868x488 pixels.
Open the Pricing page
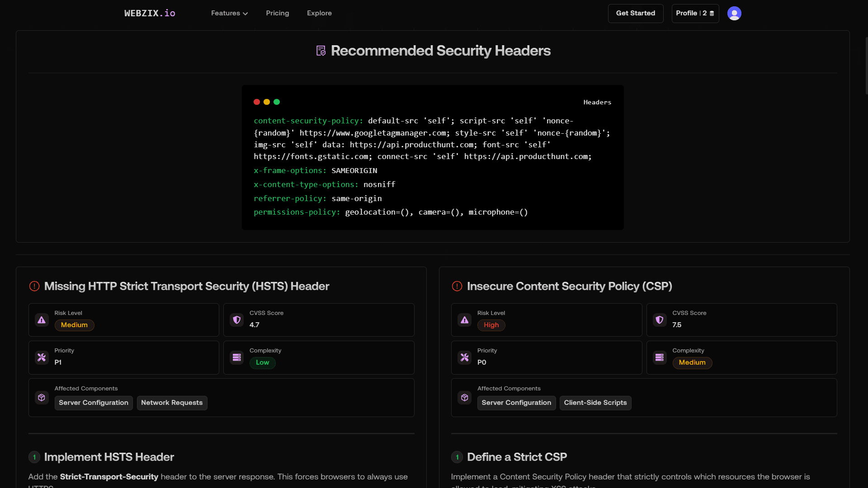(277, 13)
